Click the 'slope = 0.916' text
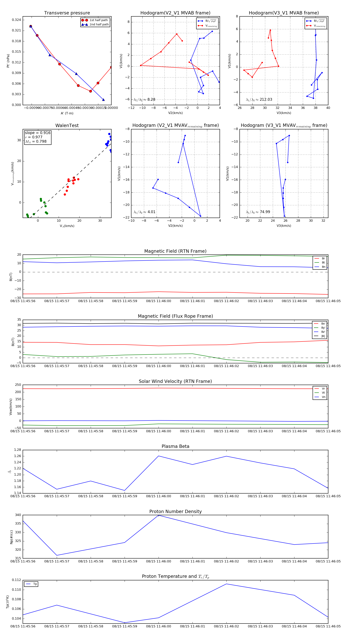 click(37, 133)
